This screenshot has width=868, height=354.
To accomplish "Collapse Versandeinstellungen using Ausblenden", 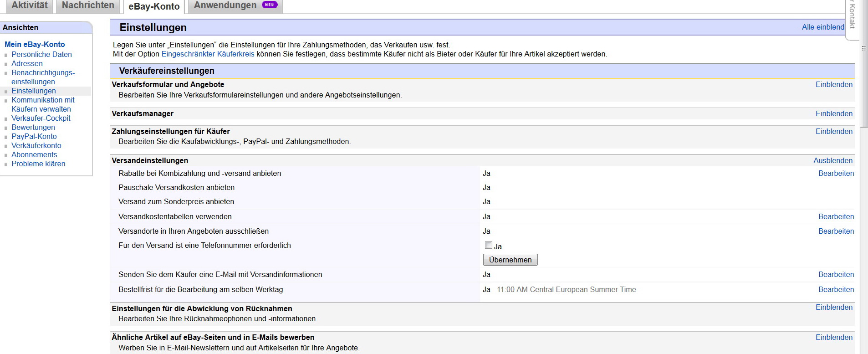I will (x=832, y=161).
